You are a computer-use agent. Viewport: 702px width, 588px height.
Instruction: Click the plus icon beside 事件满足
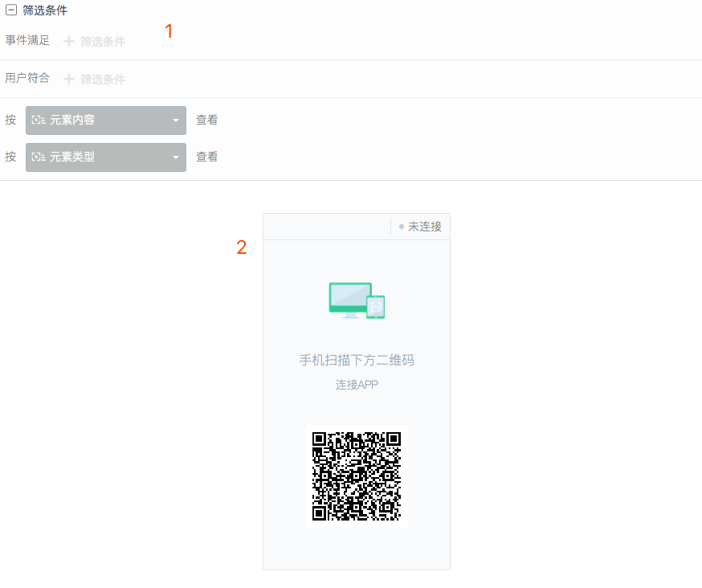click(68, 42)
